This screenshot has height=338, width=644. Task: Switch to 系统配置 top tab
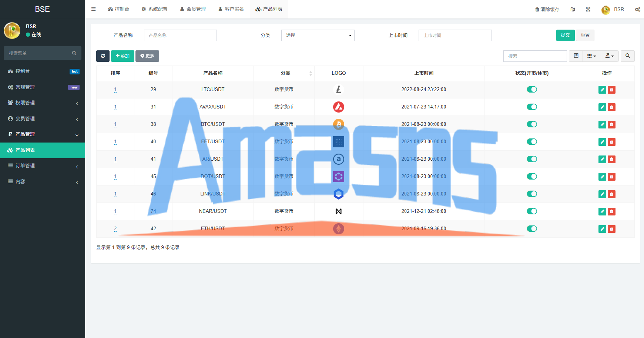click(155, 9)
